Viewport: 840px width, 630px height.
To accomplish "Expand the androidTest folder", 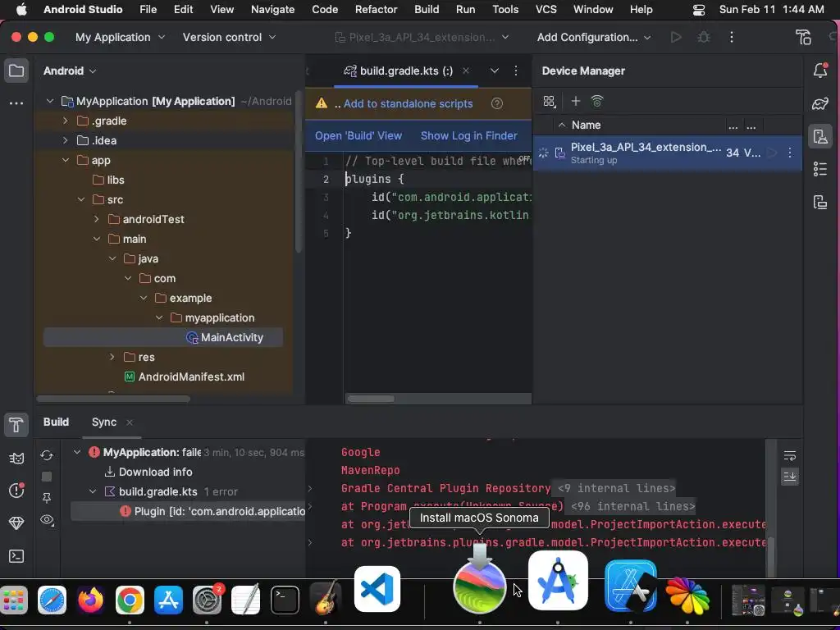I will (97, 219).
